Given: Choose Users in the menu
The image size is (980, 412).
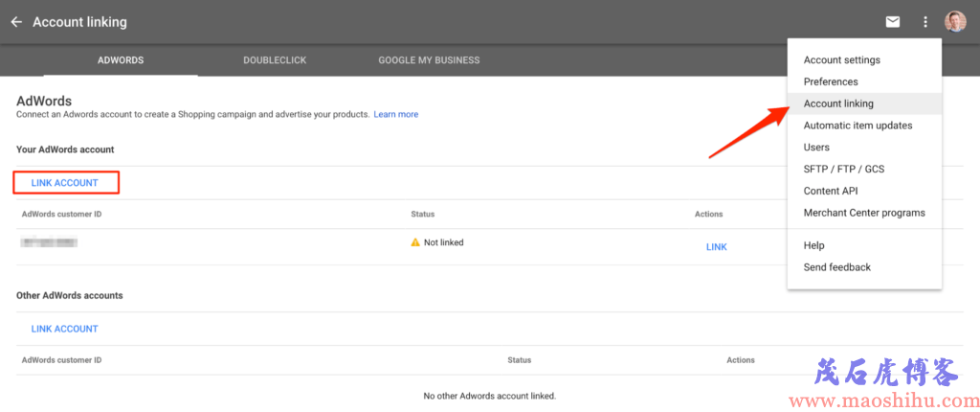Looking at the screenshot, I should pos(864,148).
